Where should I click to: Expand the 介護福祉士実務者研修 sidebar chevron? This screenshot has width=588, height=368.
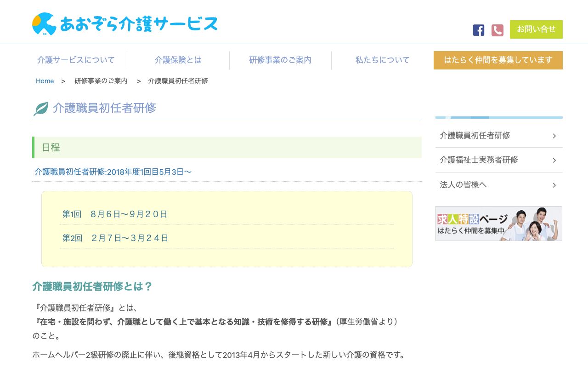pos(554,160)
